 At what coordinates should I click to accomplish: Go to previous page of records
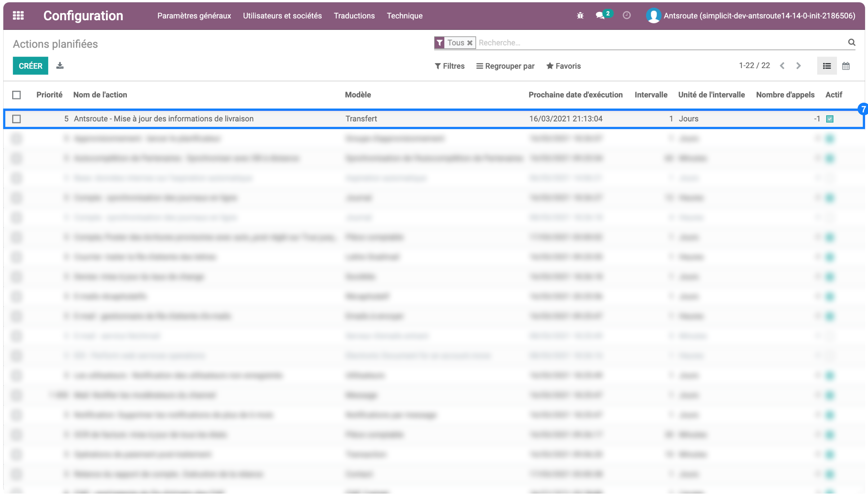(782, 66)
